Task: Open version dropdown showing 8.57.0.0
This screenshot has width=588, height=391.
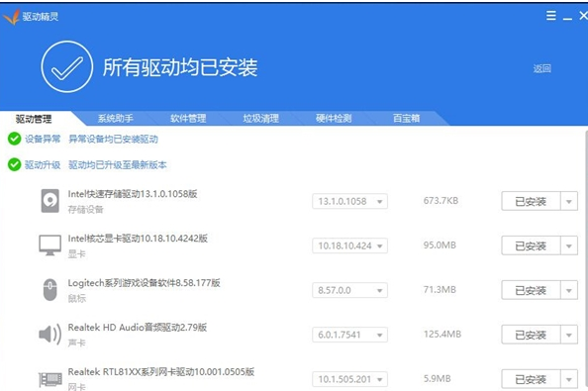Action: click(x=349, y=290)
